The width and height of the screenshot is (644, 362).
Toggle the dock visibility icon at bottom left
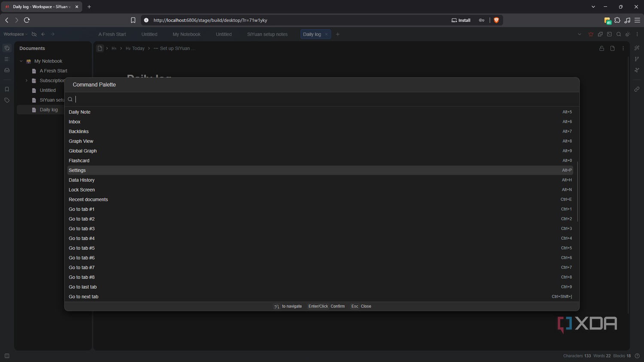[x=7, y=356]
